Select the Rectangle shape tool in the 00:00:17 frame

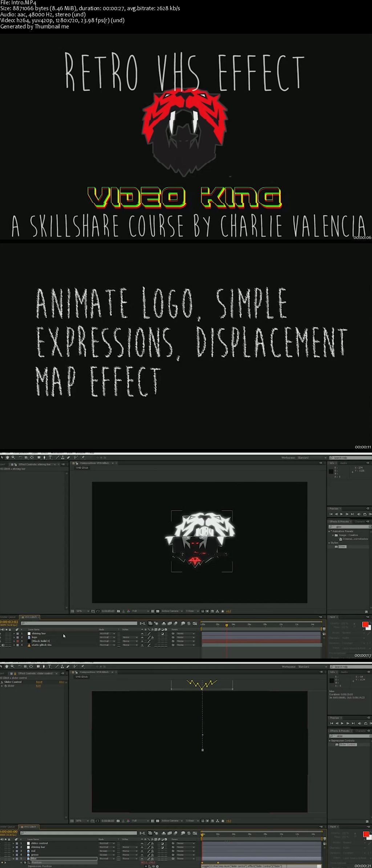point(39,457)
